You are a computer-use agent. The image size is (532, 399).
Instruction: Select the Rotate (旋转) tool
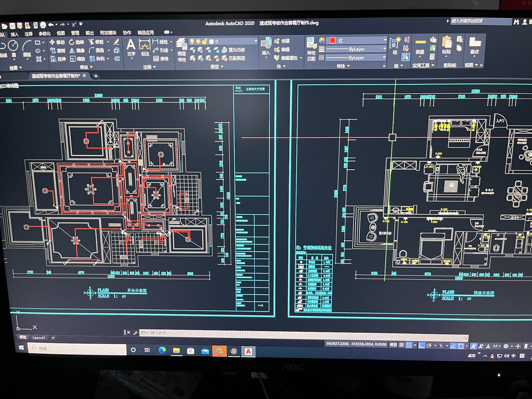click(77, 42)
